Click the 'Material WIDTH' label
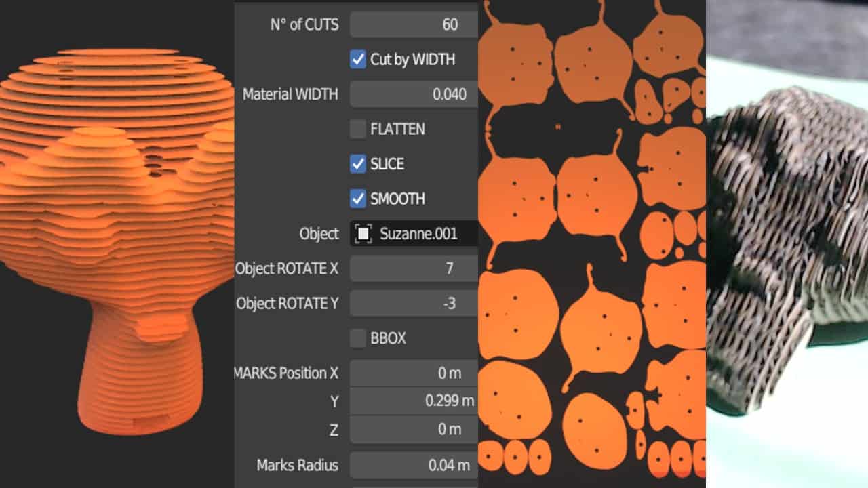 (290, 95)
